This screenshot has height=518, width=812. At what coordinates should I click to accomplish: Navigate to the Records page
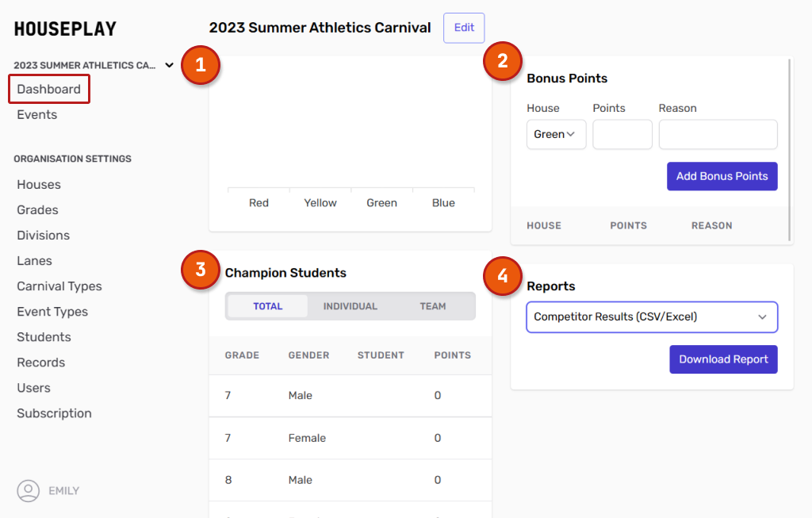pyautogui.click(x=41, y=363)
